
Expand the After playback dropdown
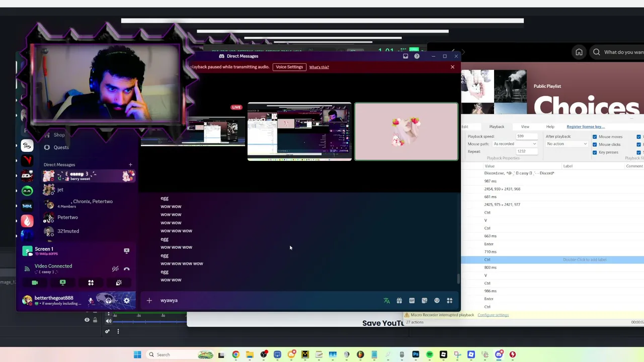pos(567,144)
